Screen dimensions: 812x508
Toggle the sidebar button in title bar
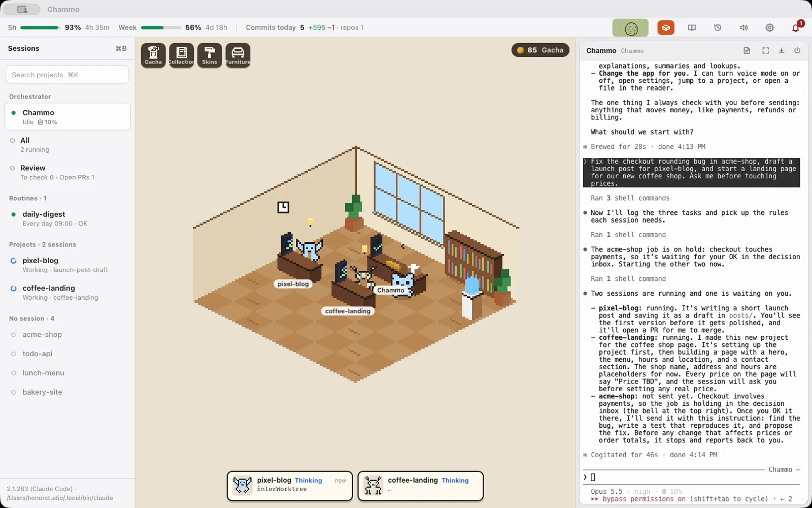pos(22,9)
